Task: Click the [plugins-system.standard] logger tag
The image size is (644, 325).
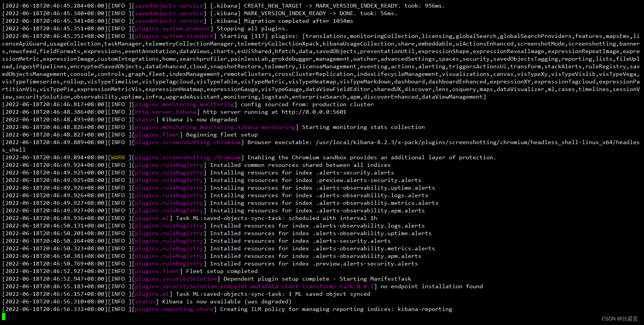Action: [x=174, y=36]
